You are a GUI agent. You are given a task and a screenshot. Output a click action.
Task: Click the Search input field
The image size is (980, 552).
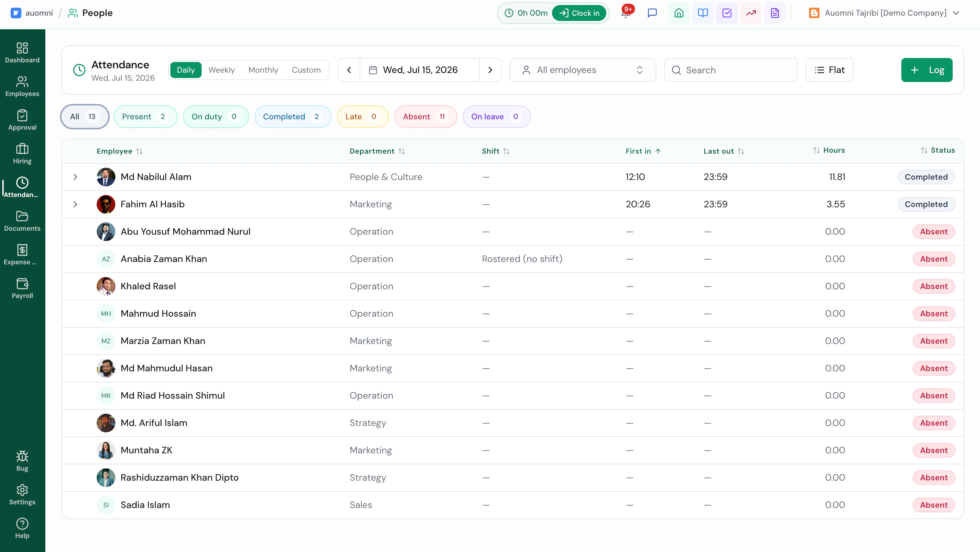coord(730,70)
